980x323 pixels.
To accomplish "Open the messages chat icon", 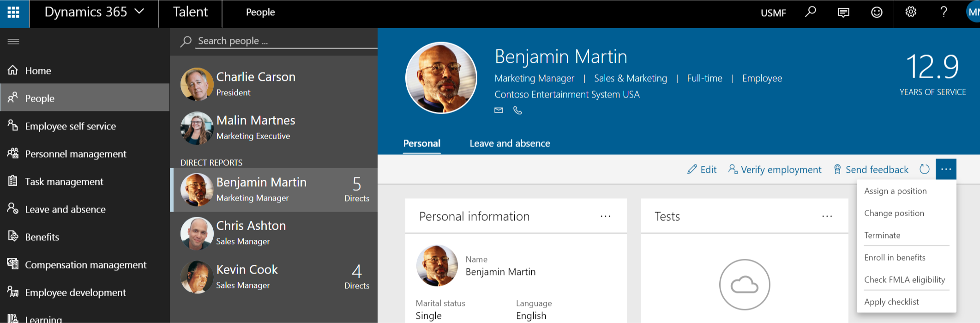I will pyautogui.click(x=843, y=12).
